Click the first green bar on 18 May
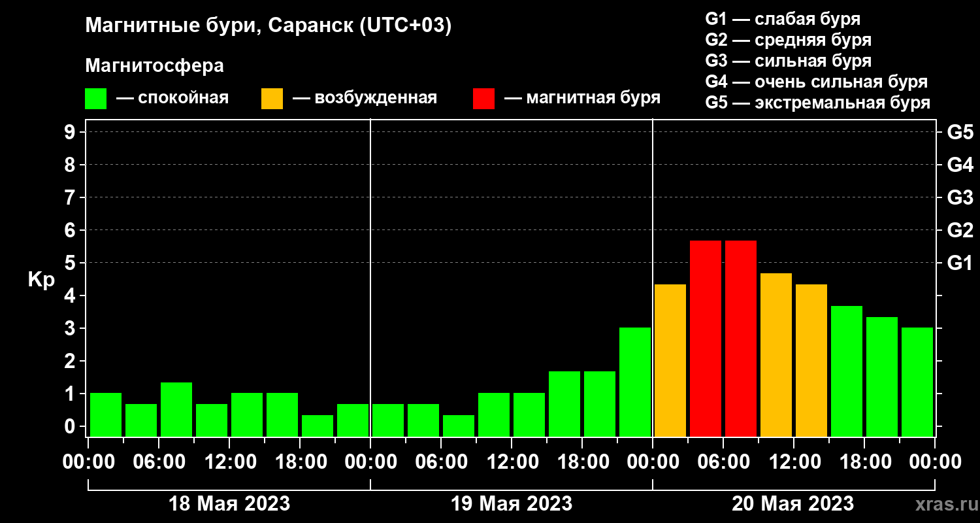The image size is (980, 523). (x=106, y=414)
